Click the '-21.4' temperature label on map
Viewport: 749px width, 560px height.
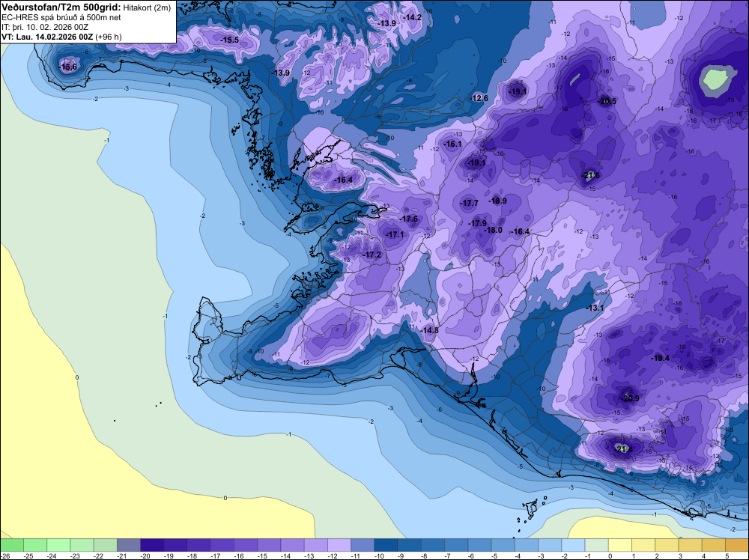click(x=623, y=449)
